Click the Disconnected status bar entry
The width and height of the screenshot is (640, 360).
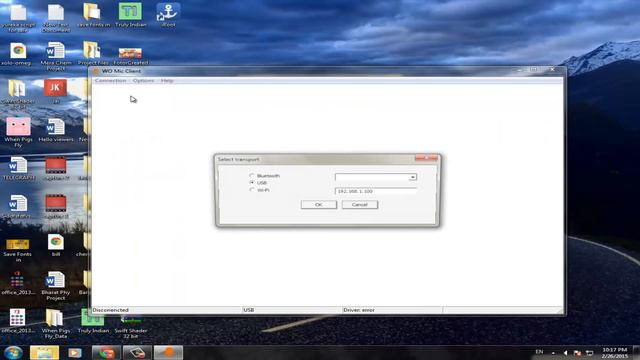[x=111, y=310]
